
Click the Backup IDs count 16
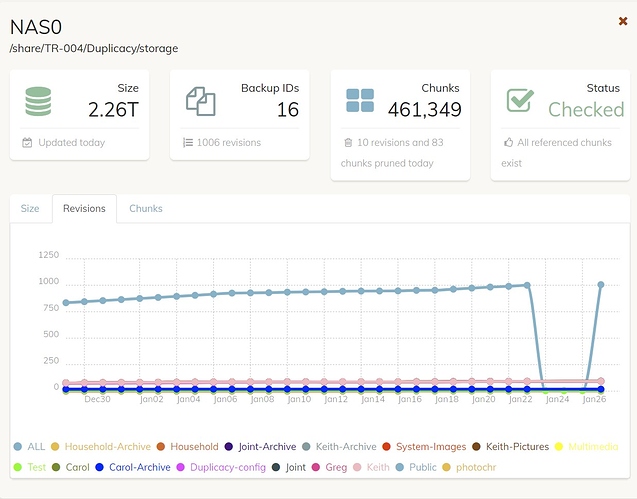[x=288, y=110]
